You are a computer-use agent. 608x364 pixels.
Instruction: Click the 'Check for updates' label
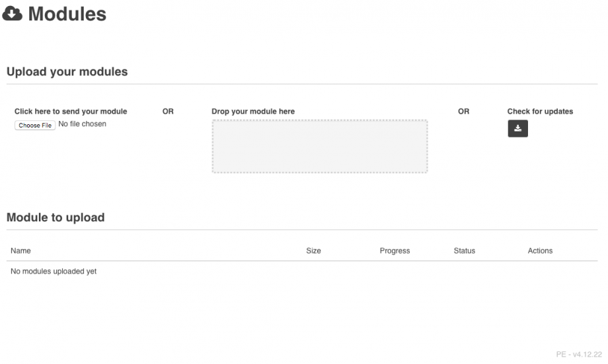click(x=540, y=112)
